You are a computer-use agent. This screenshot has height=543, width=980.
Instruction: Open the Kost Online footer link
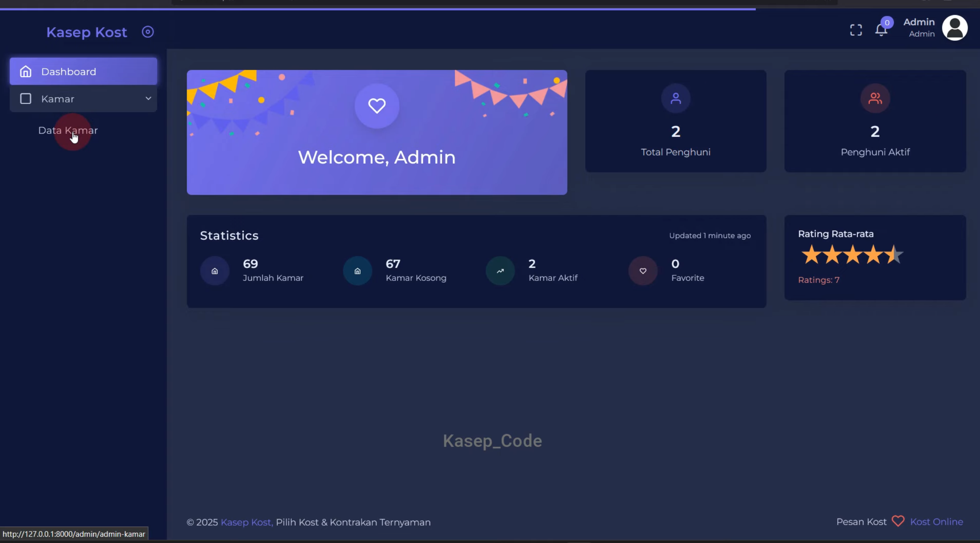tap(936, 522)
